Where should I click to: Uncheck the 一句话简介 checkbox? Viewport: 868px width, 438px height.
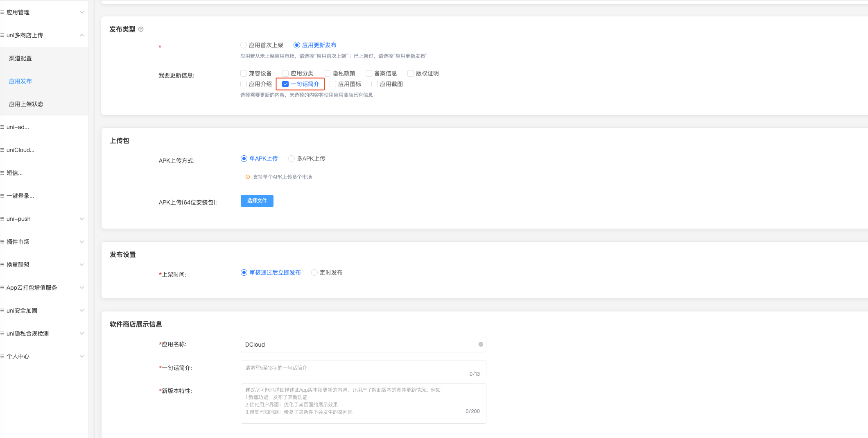point(285,84)
